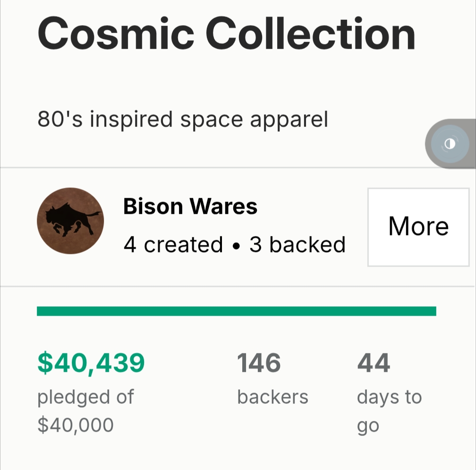
Task: Select the 'pledged of' label text
Action: (85, 397)
